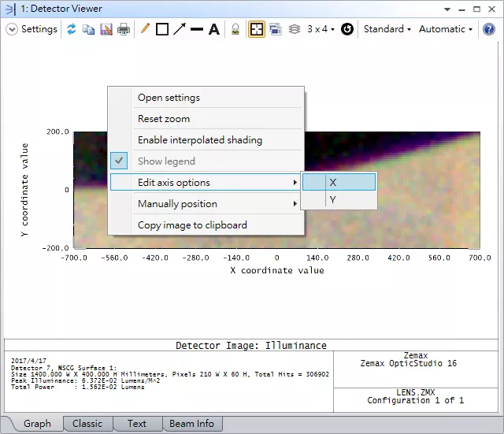This screenshot has width=504, height=434.
Task: Click the refresh/update icon in toolbar
Action: 72,29
